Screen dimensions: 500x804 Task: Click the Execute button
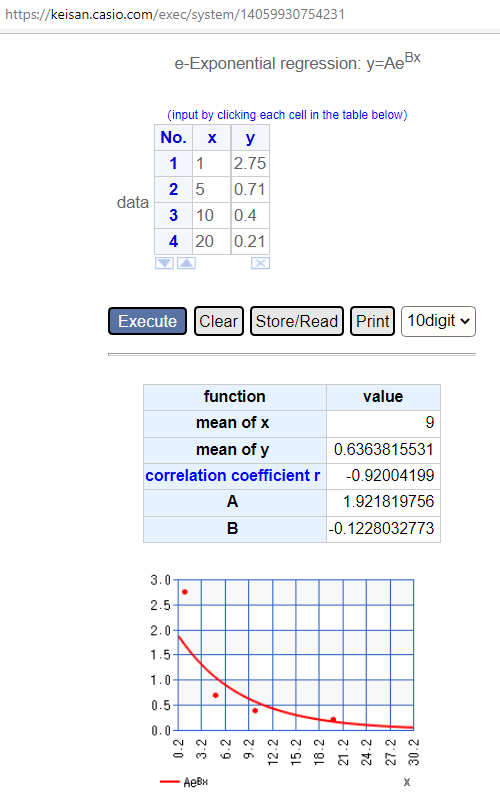[x=148, y=321]
